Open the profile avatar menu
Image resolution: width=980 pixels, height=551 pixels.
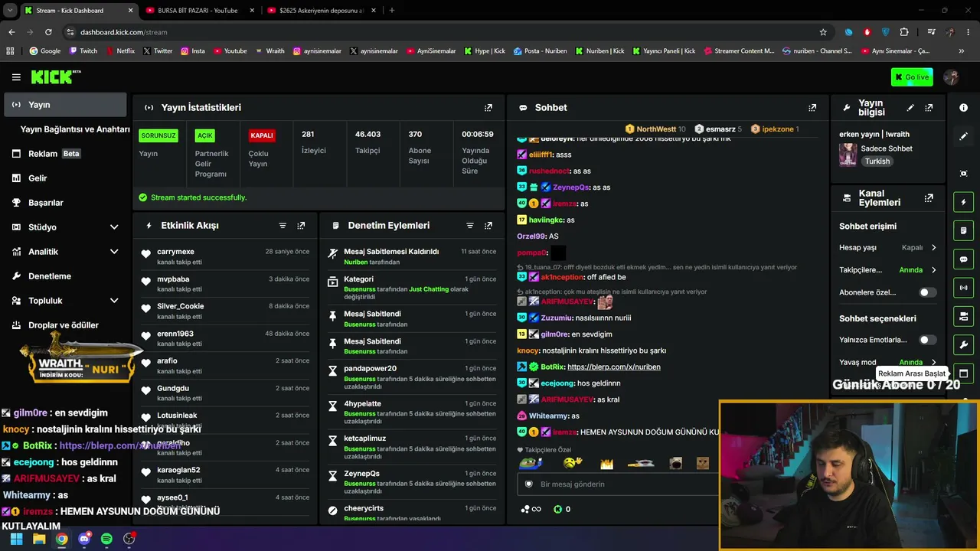(x=952, y=77)
